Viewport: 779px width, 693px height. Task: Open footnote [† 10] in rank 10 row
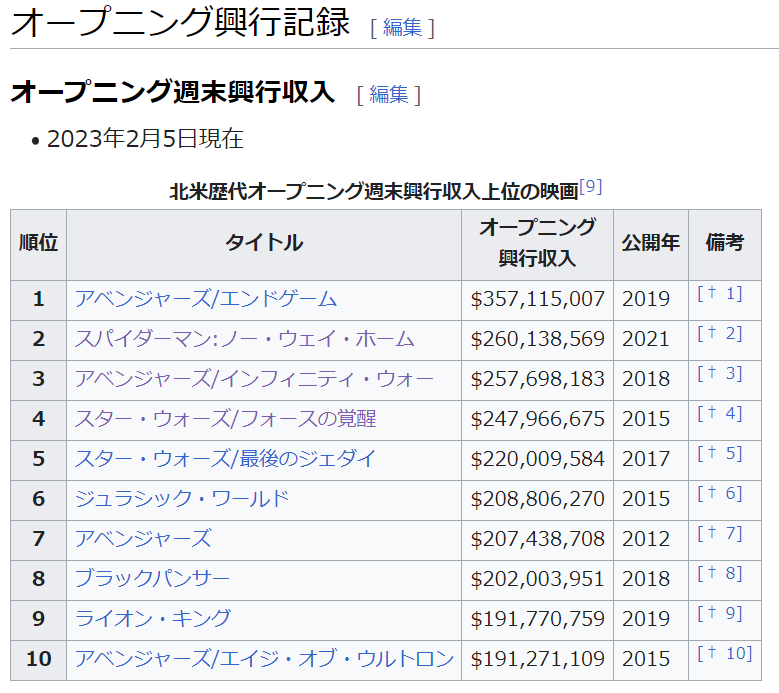tap(725, 653)
